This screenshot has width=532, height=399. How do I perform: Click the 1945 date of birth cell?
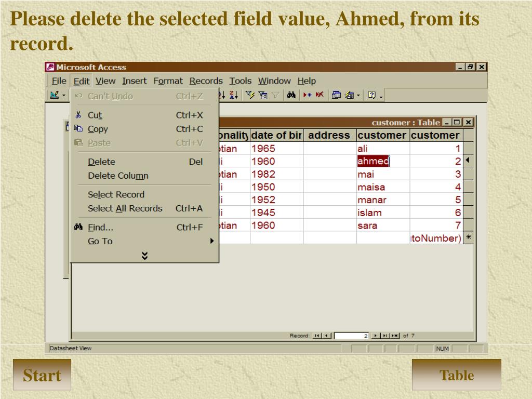276,212
